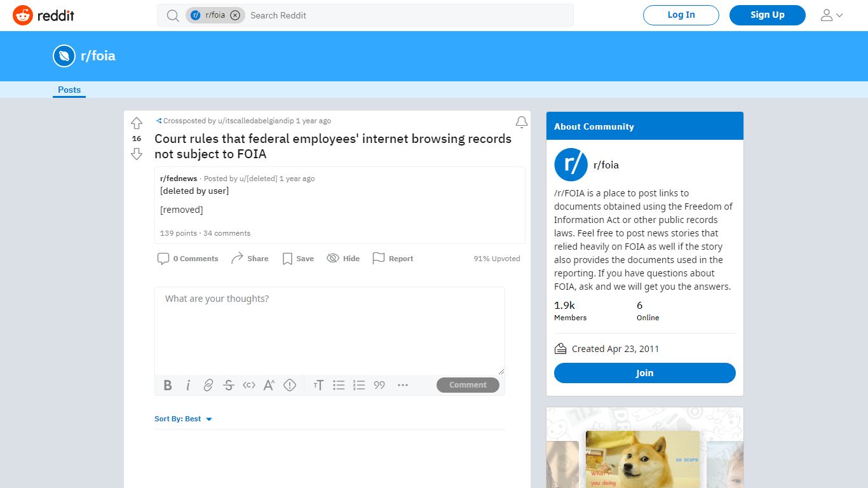Click the Sign Up button
Screen dimensions: 868x488
pos(768,15)
